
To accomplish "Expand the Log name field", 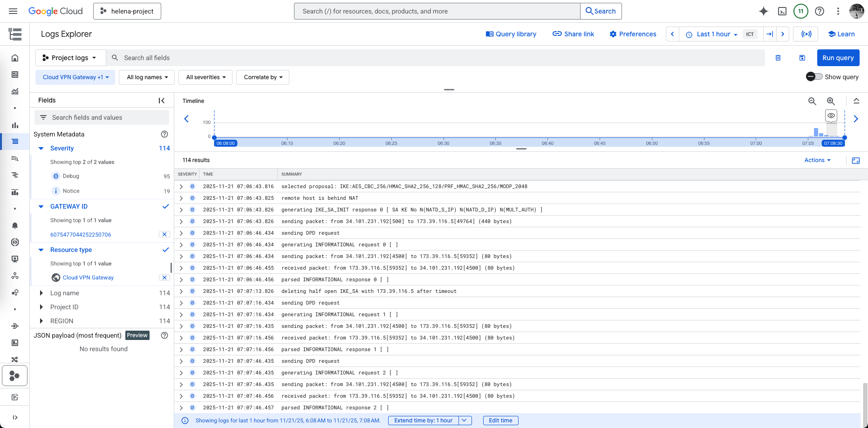I will [41, 293].
